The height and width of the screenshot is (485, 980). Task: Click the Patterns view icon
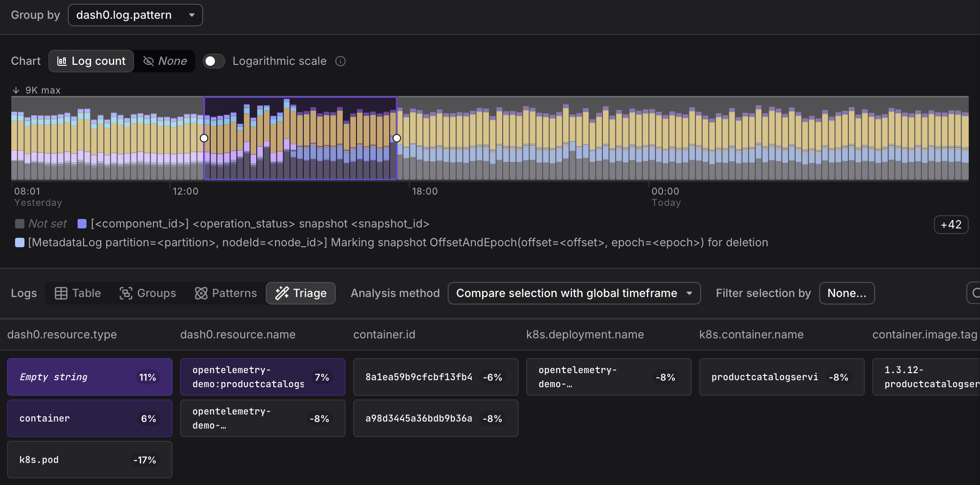[x=201, y=293]
